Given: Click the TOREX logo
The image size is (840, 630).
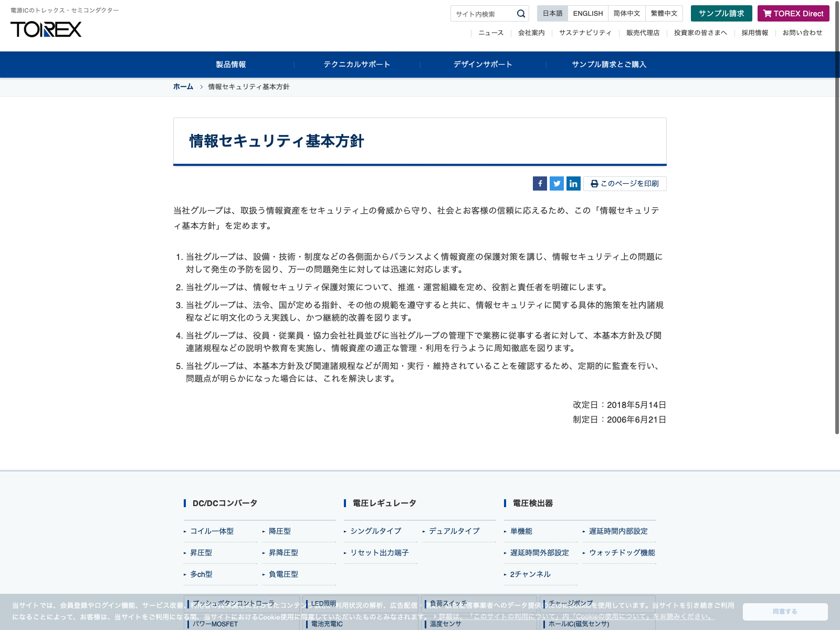Looking at the screenshot, I should click(46, 29).
